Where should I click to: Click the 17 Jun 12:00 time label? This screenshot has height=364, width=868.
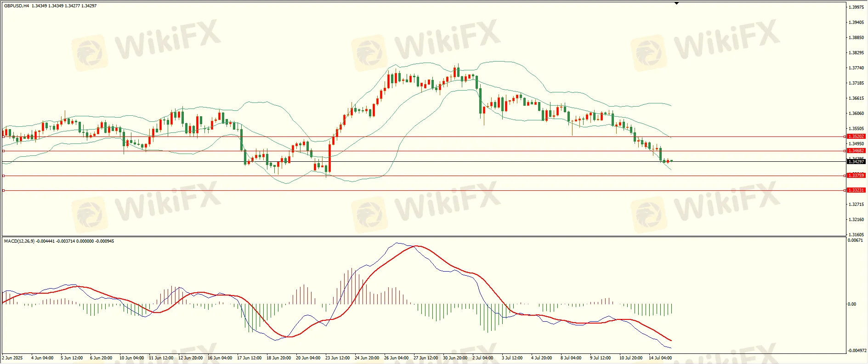pos(249,358)
